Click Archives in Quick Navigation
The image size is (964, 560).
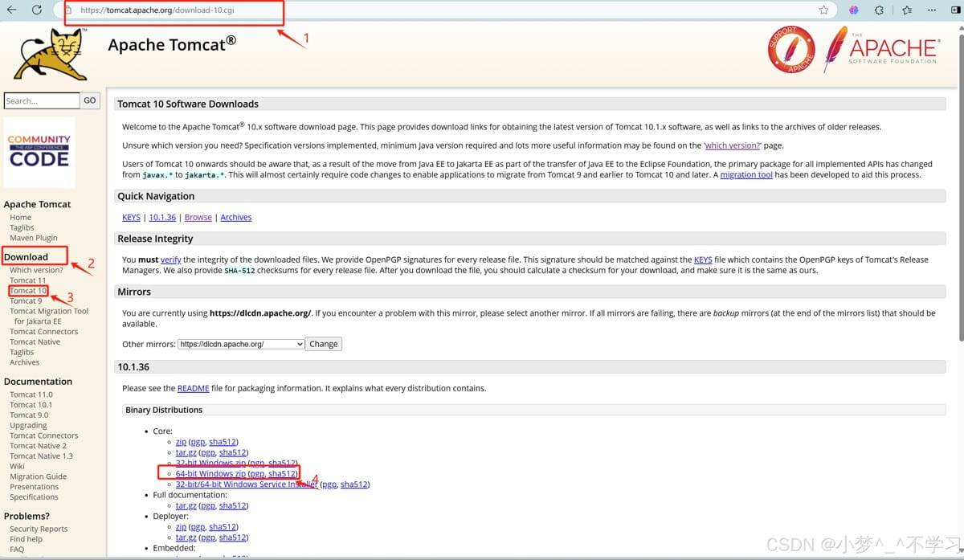click(236, 217)
